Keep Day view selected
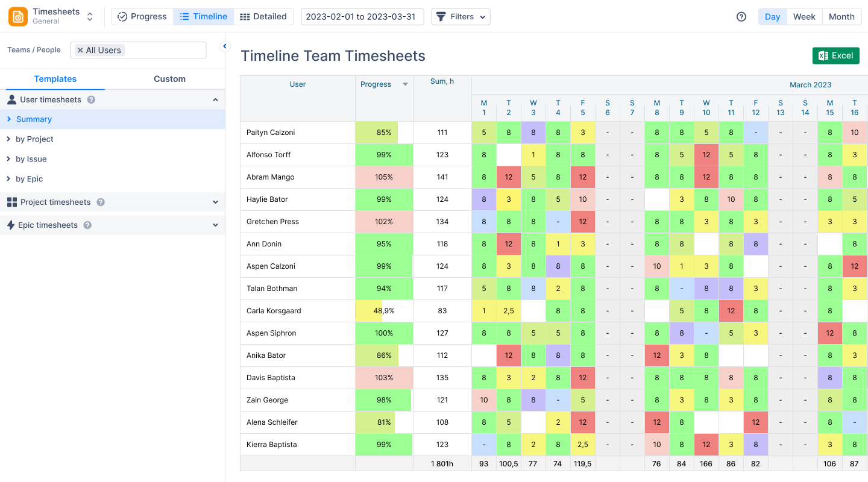Viewport: 868px width, 482px height. click(x=772, y=16)
